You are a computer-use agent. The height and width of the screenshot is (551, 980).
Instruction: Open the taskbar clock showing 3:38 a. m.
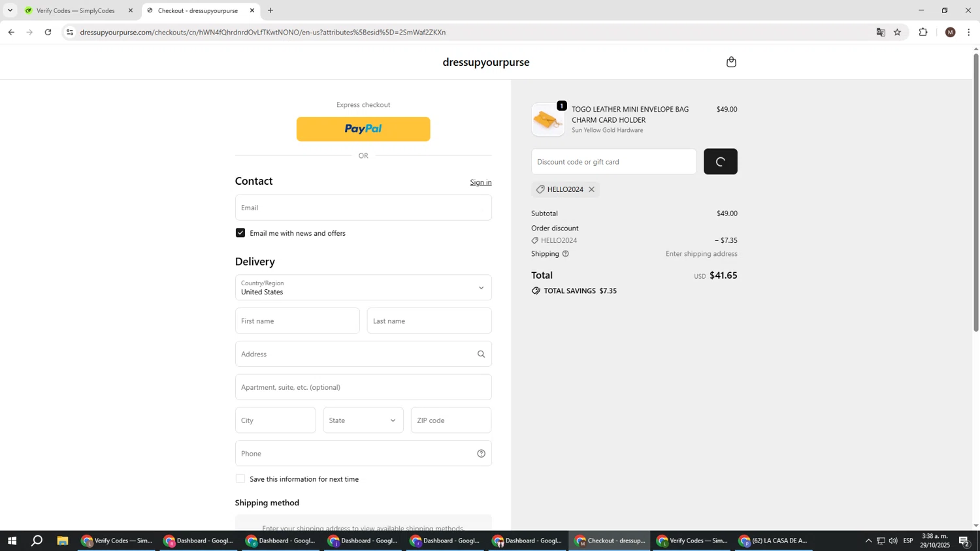tap(935, 541)
